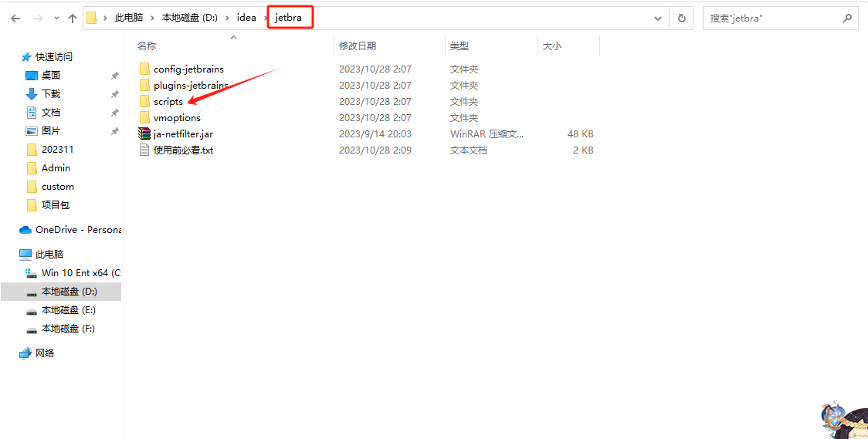Expand the address bar history dropdown
This screenshot has width=868, height=439.
click(x=658, y=18)
